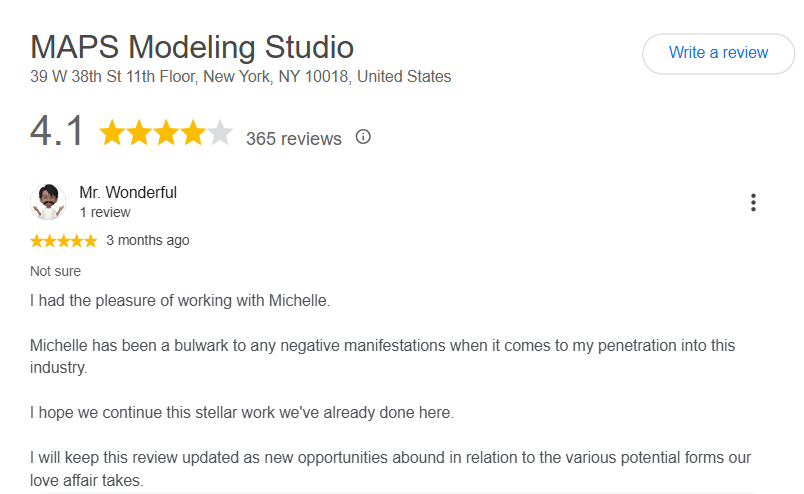This screenshot has height=494, width=804.
Task: Click the five-star rating on Mr. Wonderful's review
Action: click(x=64, y=241)
